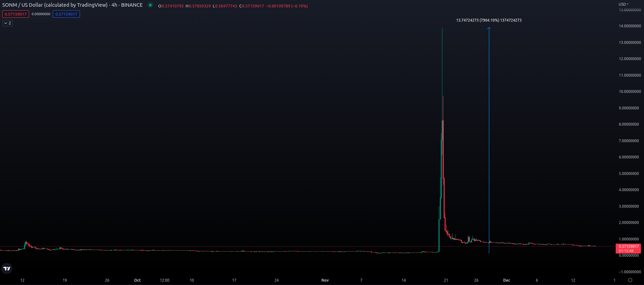
Task: Click the TradingView logo icon
Action: pyautogui.click(x=7, y=269)
